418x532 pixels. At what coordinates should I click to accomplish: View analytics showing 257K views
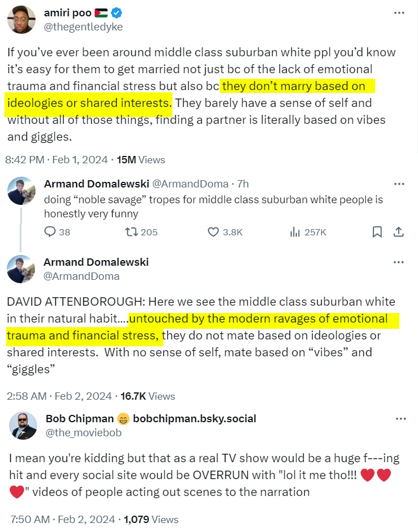pos(295,232)
